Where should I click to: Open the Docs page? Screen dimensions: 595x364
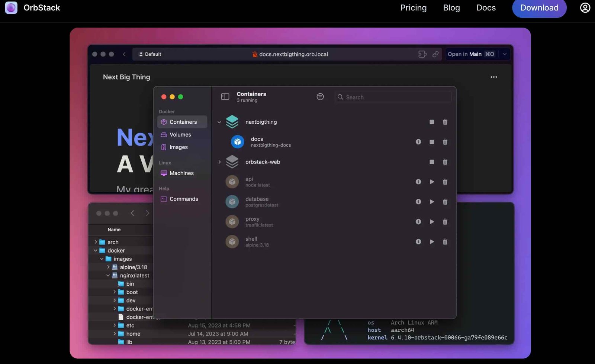pyautogui.click(x=486, y=8)
